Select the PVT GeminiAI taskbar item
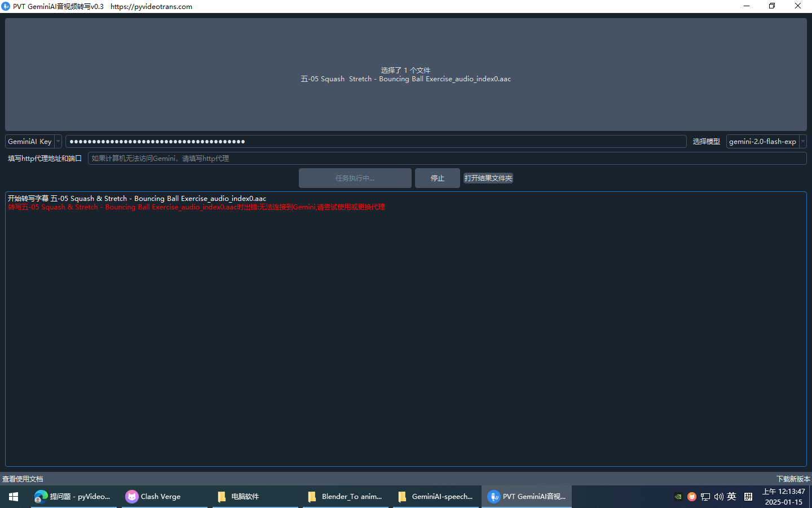 pos(527,497)
